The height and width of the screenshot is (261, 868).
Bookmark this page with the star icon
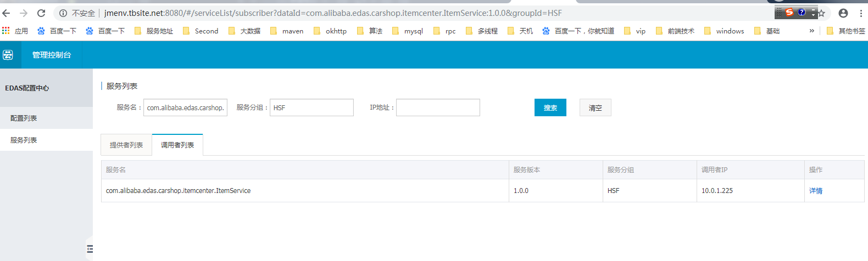pyautogui.click(x=821, y=13)
